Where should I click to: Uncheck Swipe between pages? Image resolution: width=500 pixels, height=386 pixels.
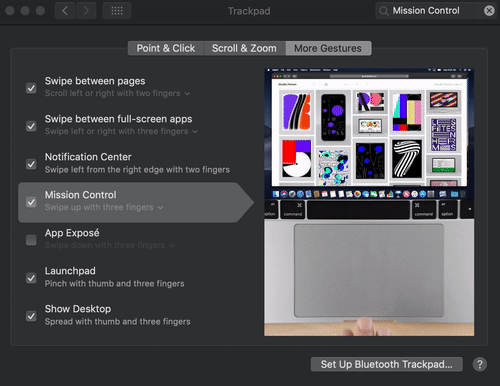31,88
